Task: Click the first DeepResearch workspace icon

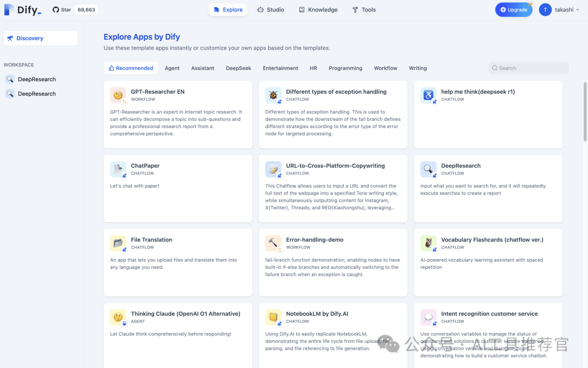Action: pyautogui.click(x=10, y=79)
